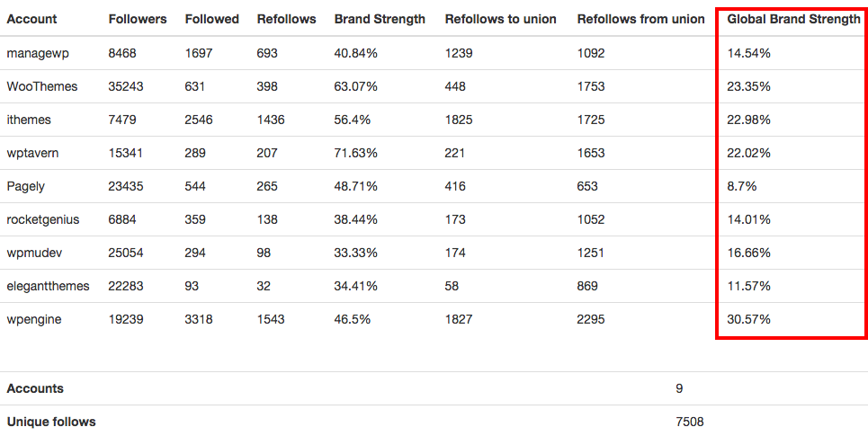Click WooThemes' 35243 followers cell

[x=126, y=86]
